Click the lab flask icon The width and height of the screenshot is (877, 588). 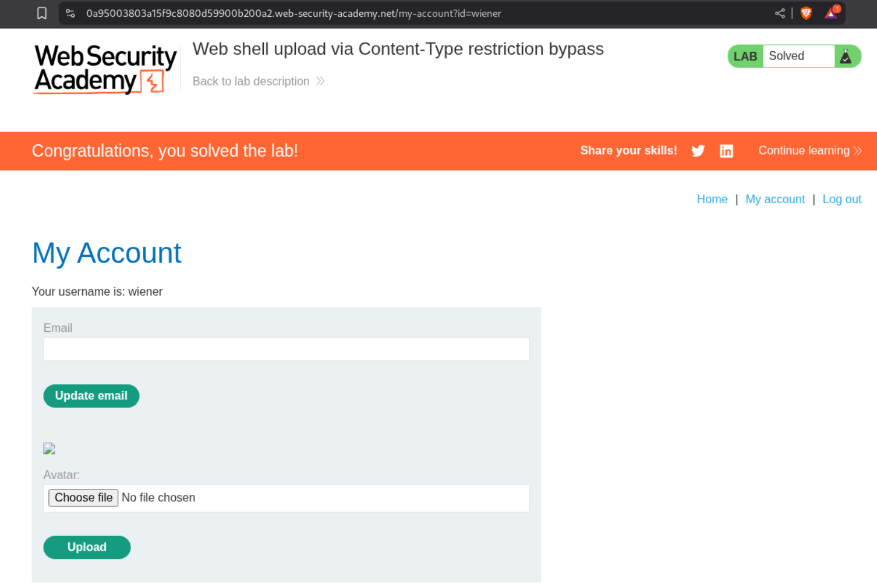point(846,56)
